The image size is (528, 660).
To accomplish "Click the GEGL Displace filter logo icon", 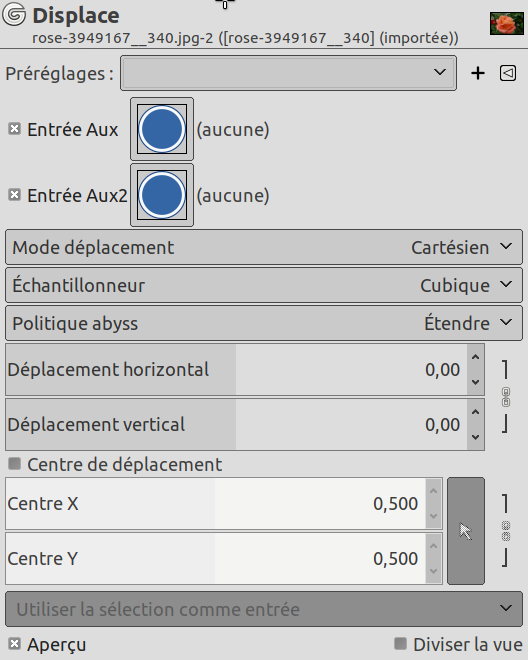I will (14, 14).
